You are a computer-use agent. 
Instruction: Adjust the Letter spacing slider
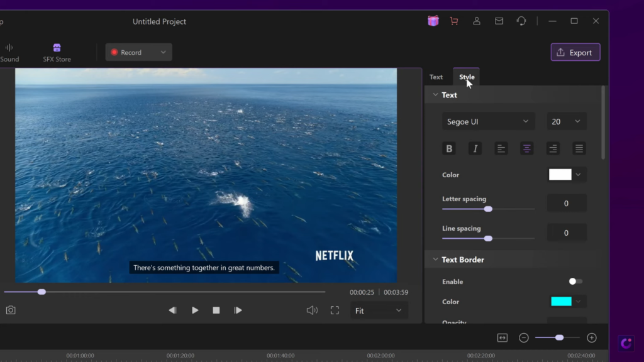[x=488, y=209]
